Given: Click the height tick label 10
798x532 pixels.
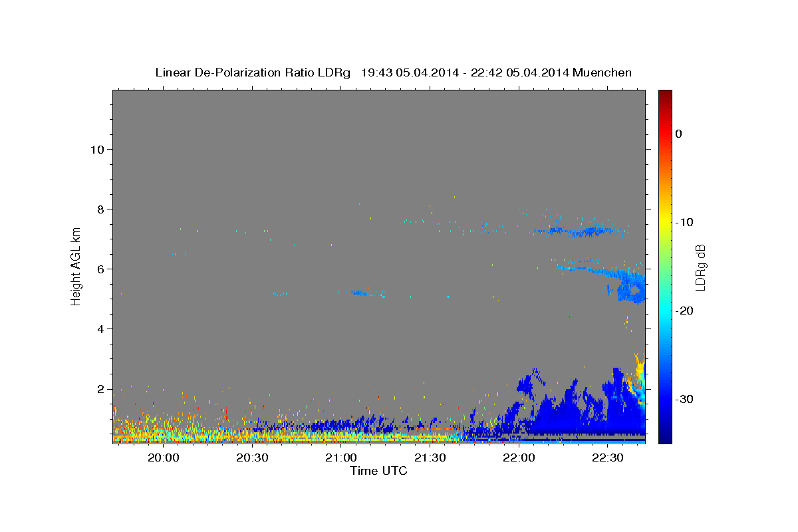Looking at the screenshot, I should pos(97,149).
